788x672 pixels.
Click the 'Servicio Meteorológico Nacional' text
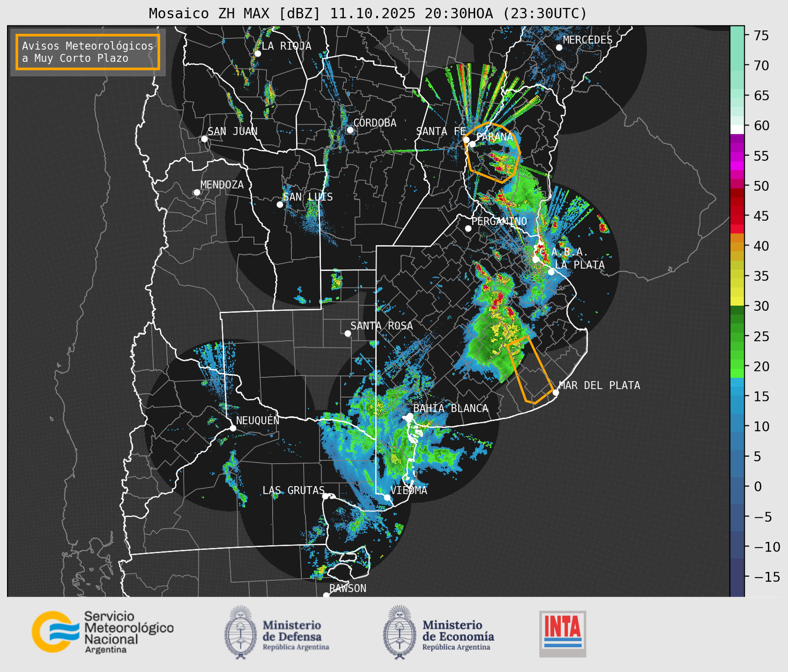[128, 628]
